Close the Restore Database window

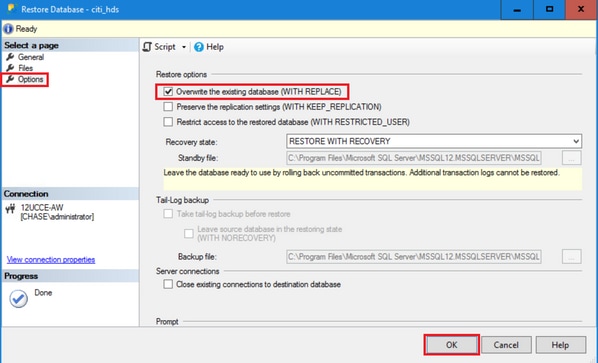tap(581, 10)
